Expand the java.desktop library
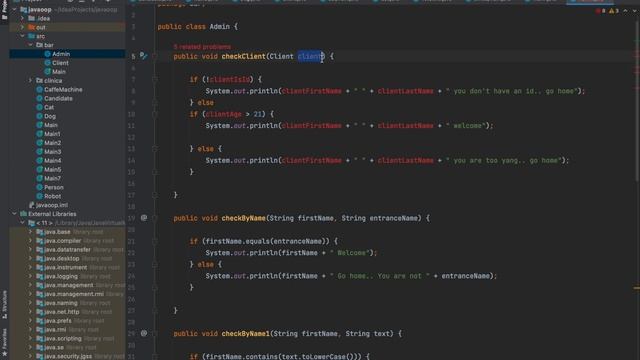 [x=31, y=258]
